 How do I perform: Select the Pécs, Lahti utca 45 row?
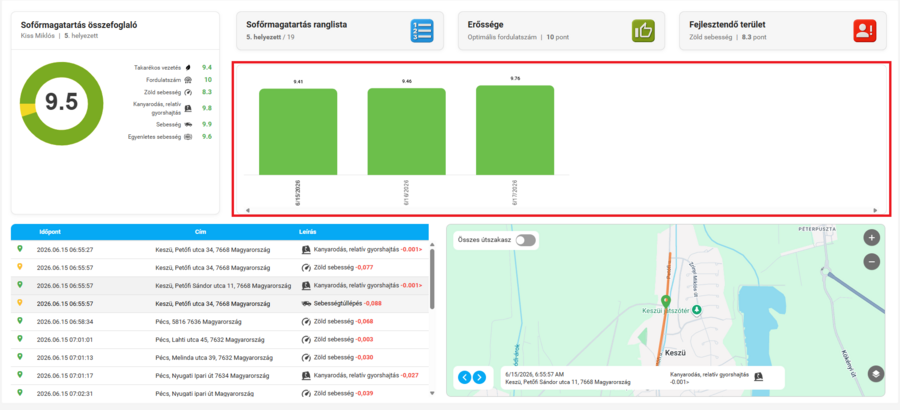(220, 339)
